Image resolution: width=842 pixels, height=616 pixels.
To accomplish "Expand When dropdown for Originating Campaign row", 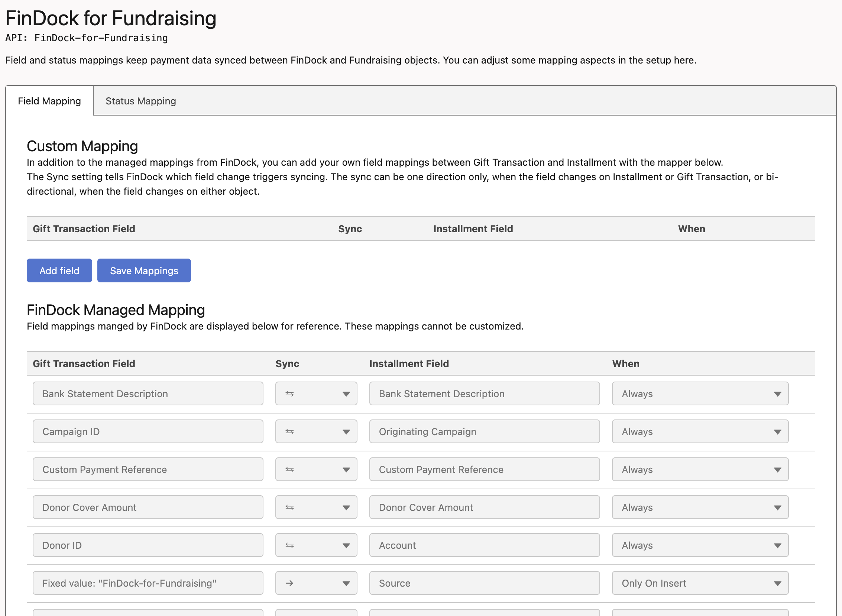I will 700,431.
